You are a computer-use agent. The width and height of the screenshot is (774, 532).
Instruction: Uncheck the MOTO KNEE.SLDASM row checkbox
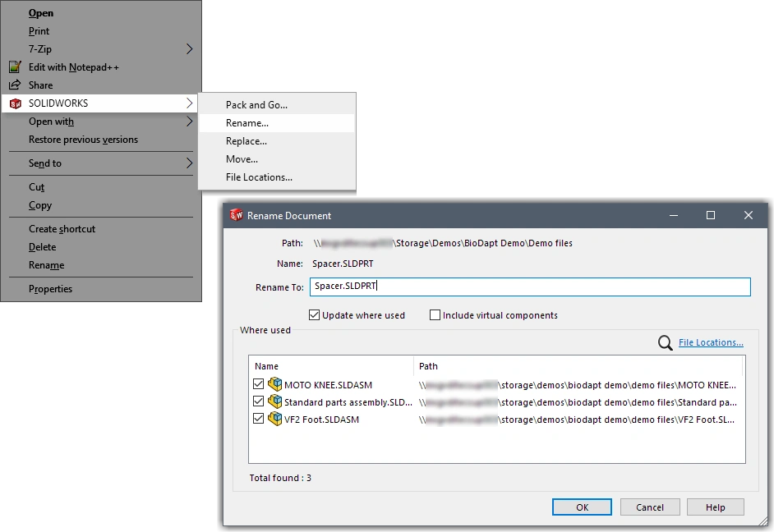click(258, 384)
